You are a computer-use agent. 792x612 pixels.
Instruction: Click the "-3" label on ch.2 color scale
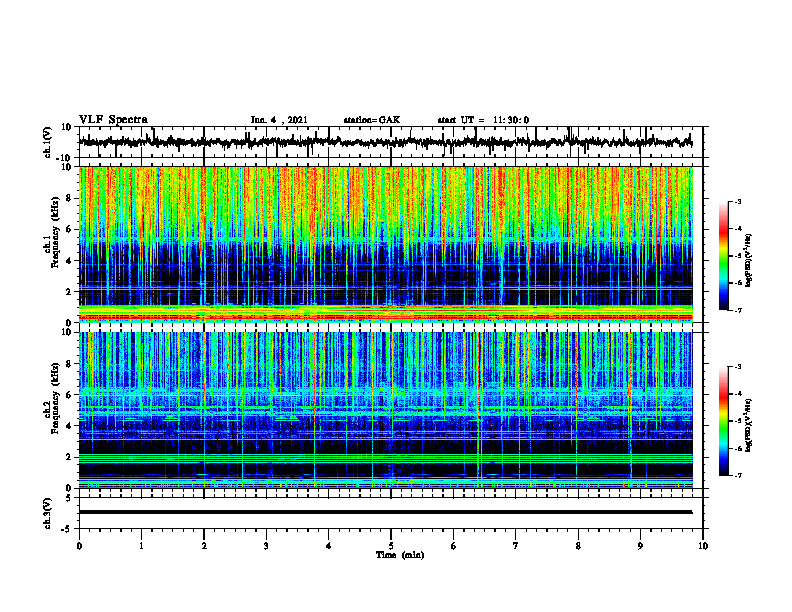point(738,367)
